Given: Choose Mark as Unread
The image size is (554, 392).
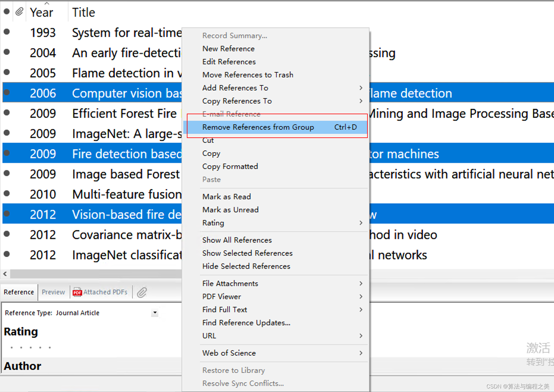Looking at the screenshot, I should [276, 210].
